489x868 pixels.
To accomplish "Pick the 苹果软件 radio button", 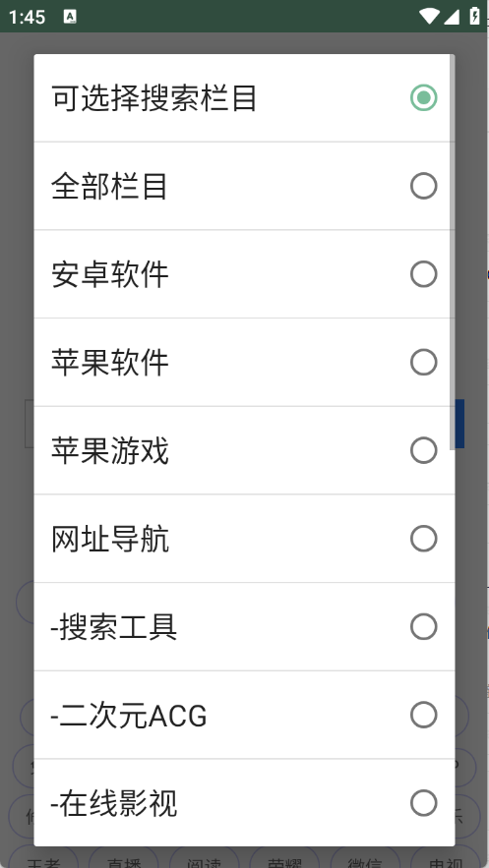I will click(424, 363).
